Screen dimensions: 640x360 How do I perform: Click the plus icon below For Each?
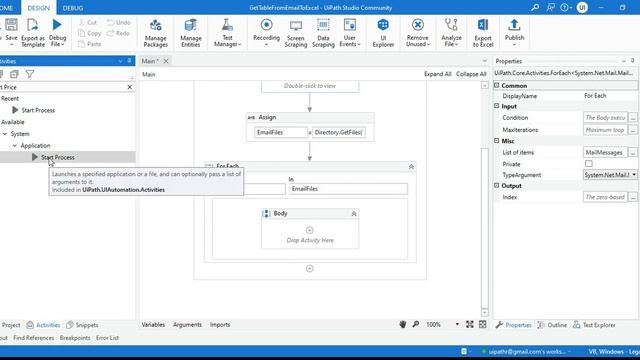pos(309,269)
